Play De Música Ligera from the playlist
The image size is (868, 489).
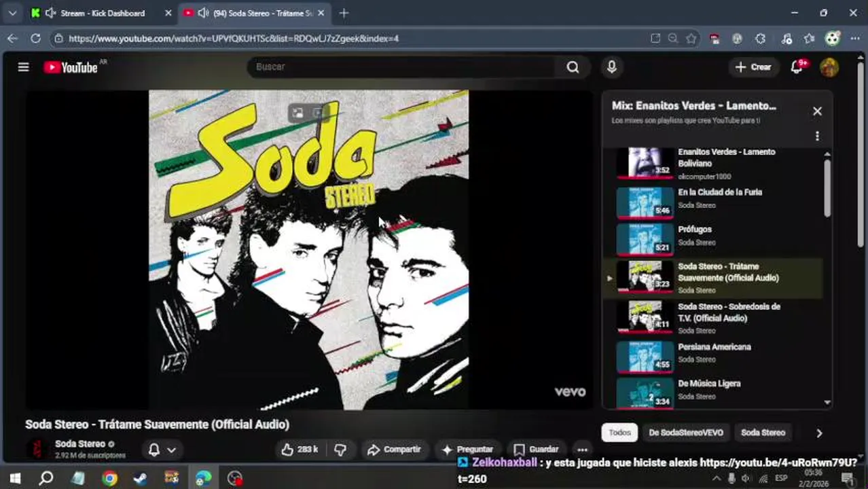point(713,393)
